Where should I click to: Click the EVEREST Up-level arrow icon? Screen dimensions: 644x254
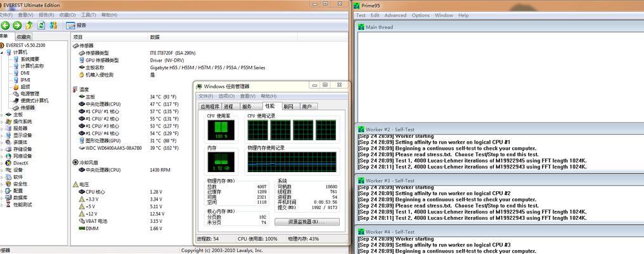click(29, 25)
